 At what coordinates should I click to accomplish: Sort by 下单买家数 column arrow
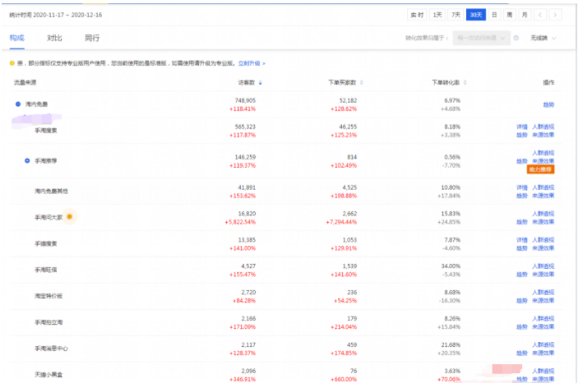click(x=362, y=82)
